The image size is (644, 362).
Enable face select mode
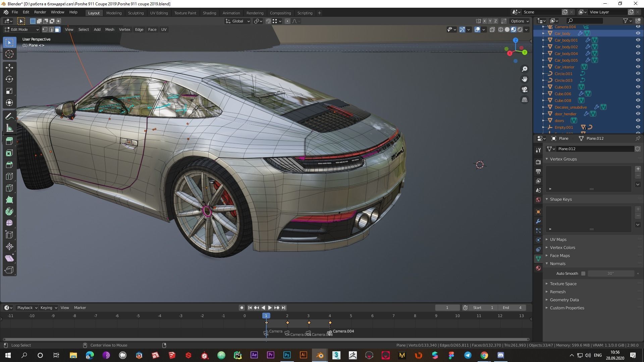point(58,29)
